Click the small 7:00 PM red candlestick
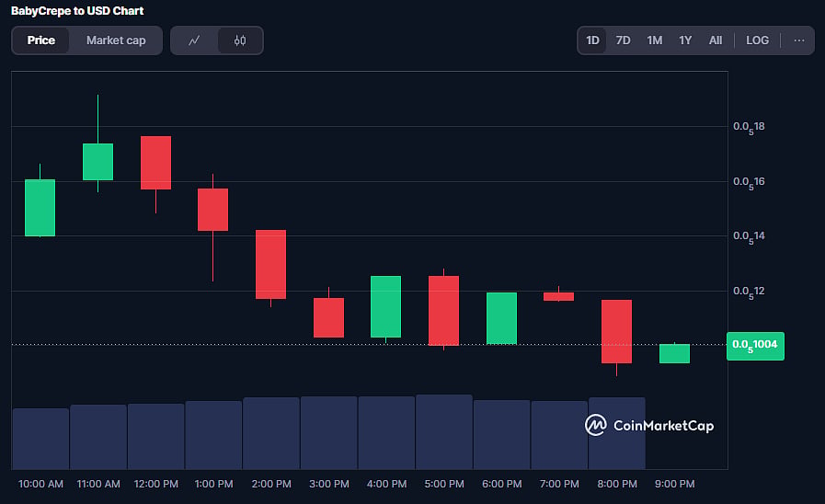 tap(559, 297)
